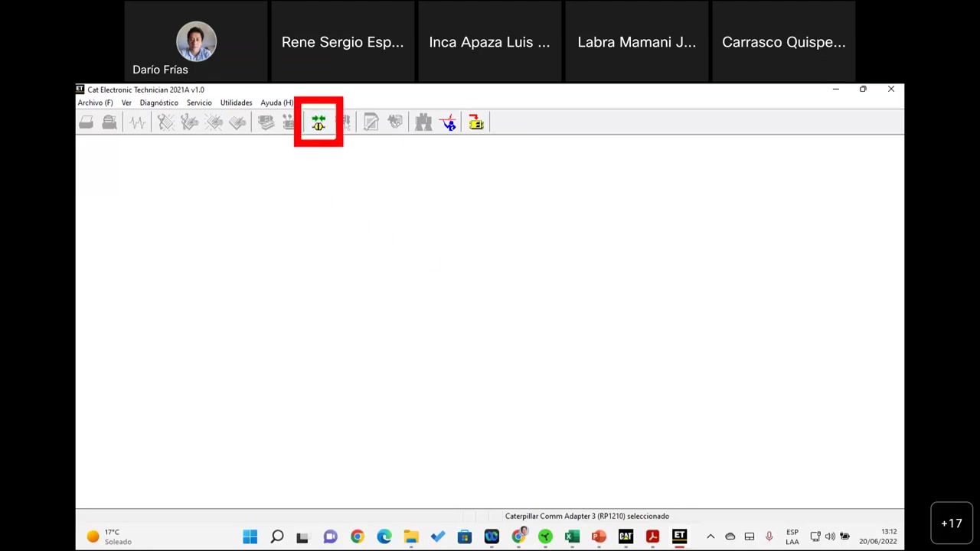
Task: Select Darío Frías's video thumbnail
Action: (196, 42)
